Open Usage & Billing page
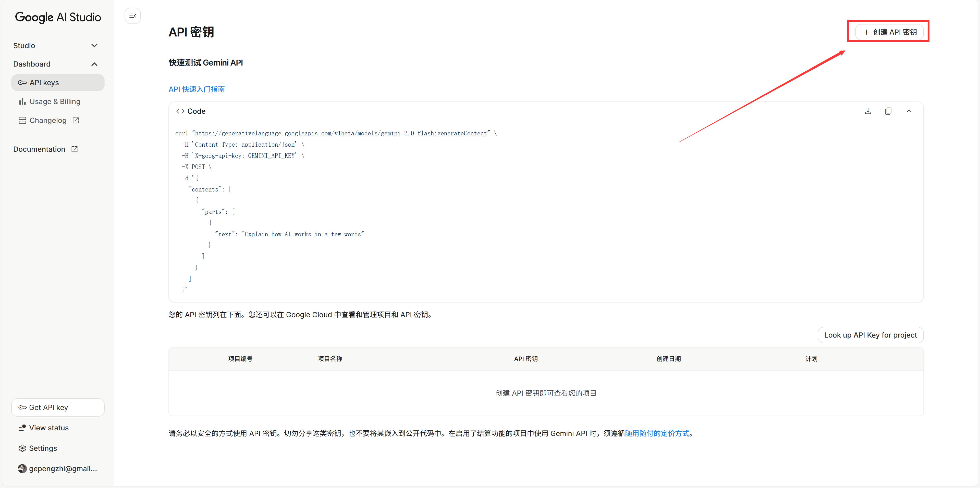This screenshot has width=980, height=488. pos(55,101)
